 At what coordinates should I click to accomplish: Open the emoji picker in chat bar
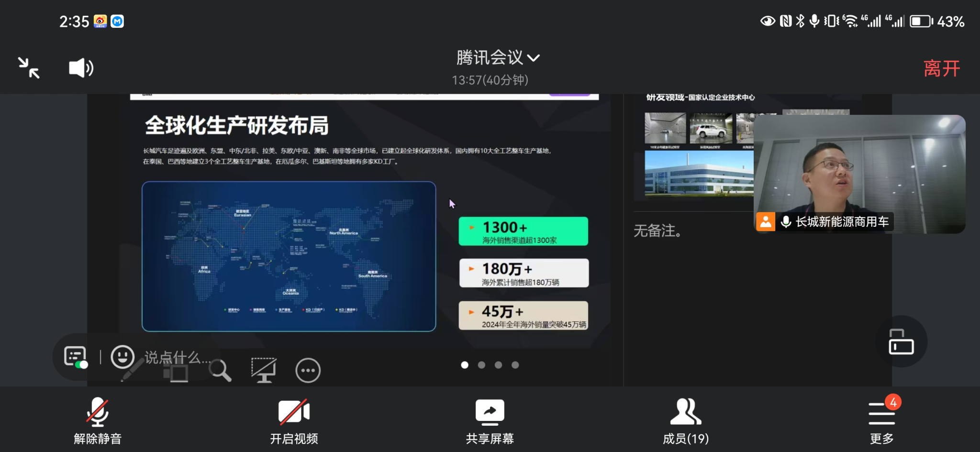122,357
